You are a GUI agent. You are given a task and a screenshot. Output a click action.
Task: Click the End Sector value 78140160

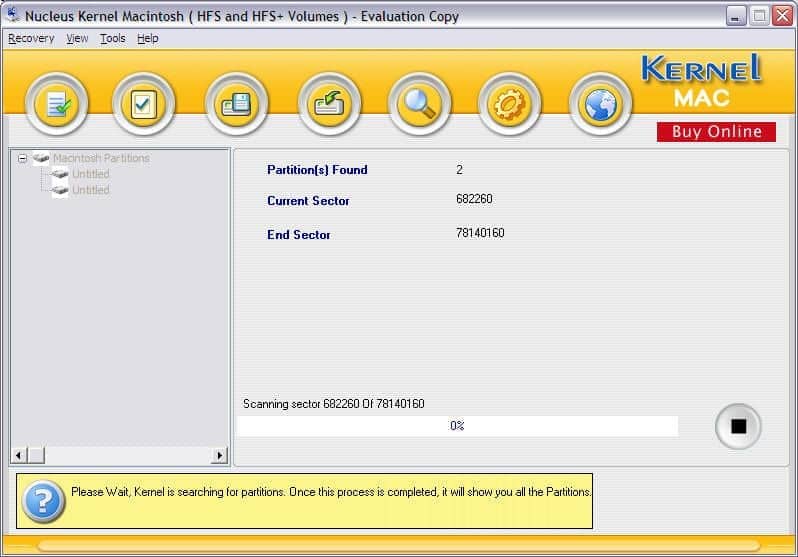pyautogui.click(x=480, y=233)
